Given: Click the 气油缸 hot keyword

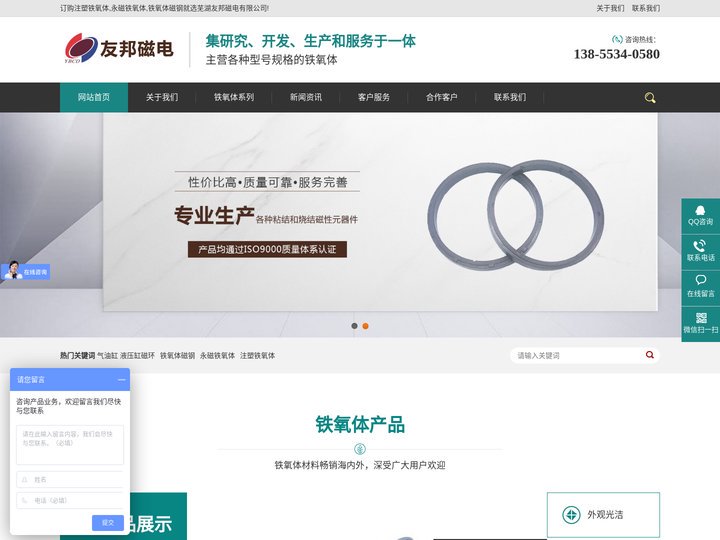Looking at the screenshot, I should (x=107, y=355).
